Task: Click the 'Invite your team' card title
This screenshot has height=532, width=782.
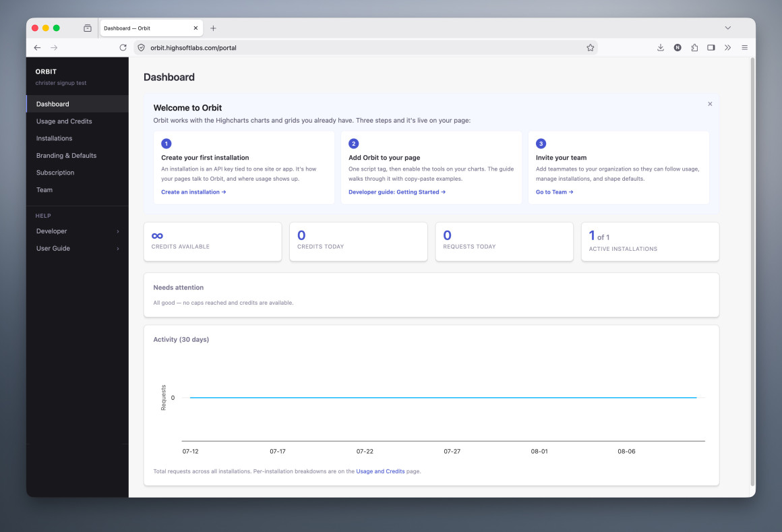Action: 561,158
